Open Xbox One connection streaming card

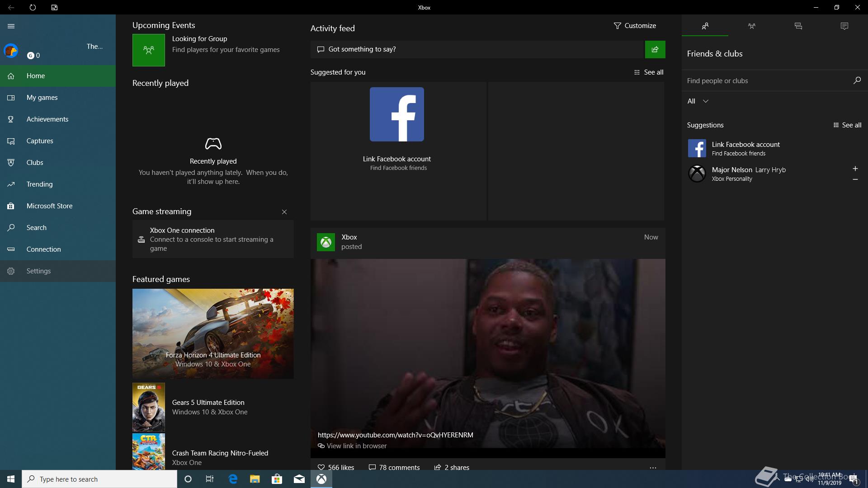pos(213,239)
